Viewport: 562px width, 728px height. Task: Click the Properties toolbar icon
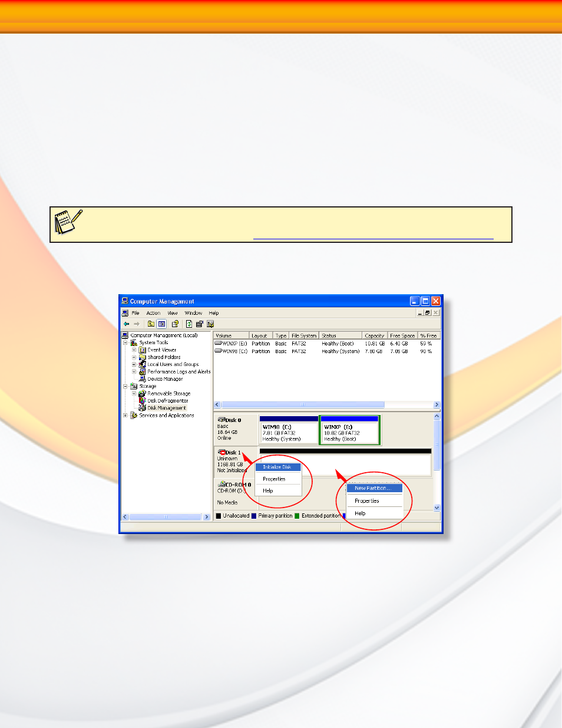pyautogui.click(x=200, y=324)
